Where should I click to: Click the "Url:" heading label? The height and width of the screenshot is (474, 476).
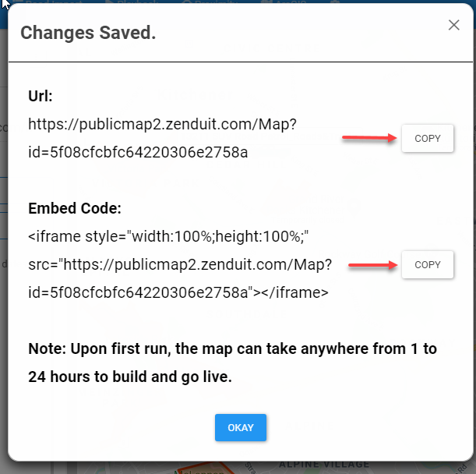point(41,96)
